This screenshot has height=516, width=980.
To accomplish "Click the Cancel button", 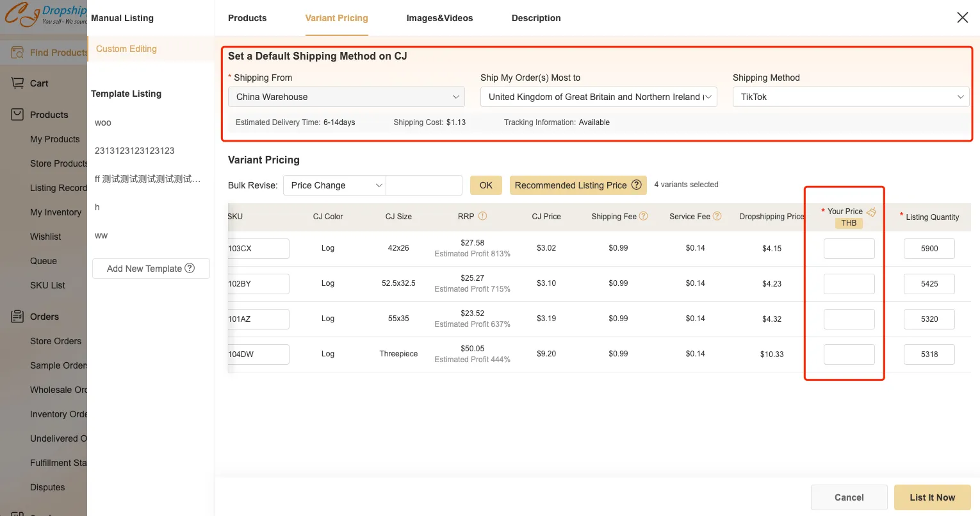I will point(849,497).
